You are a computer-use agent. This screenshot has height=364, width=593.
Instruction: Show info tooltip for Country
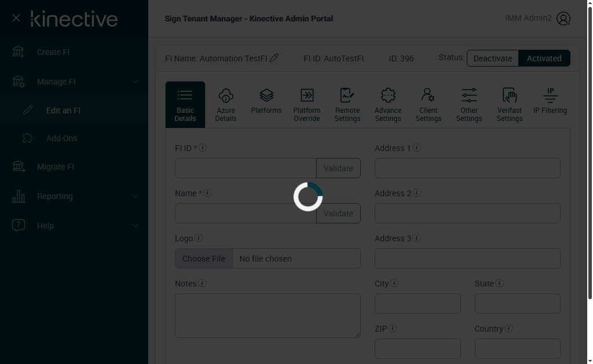(509, 328)
